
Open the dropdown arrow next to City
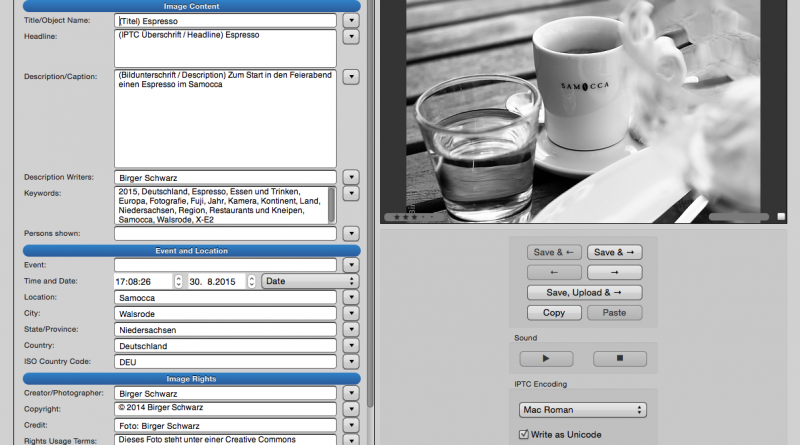pyautogui.click(x=350, y=314)
